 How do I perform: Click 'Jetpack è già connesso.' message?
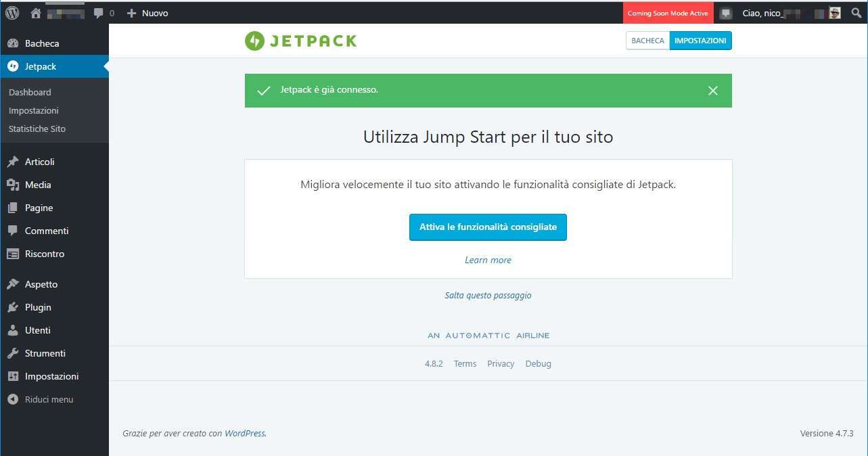tap(329, 89)
